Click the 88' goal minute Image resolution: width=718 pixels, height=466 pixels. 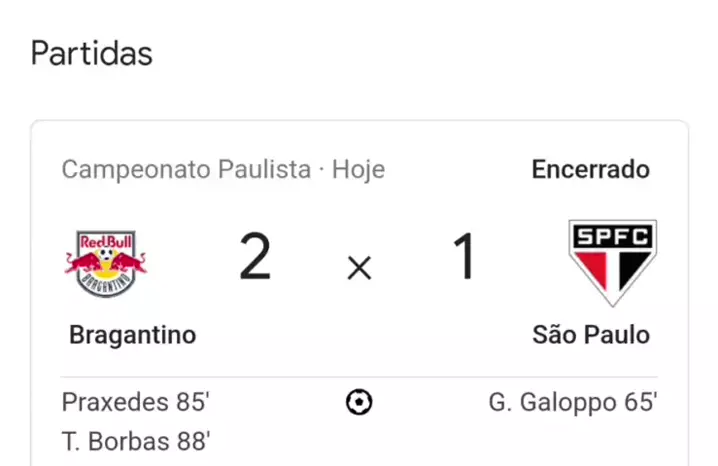tap(193, 440)
